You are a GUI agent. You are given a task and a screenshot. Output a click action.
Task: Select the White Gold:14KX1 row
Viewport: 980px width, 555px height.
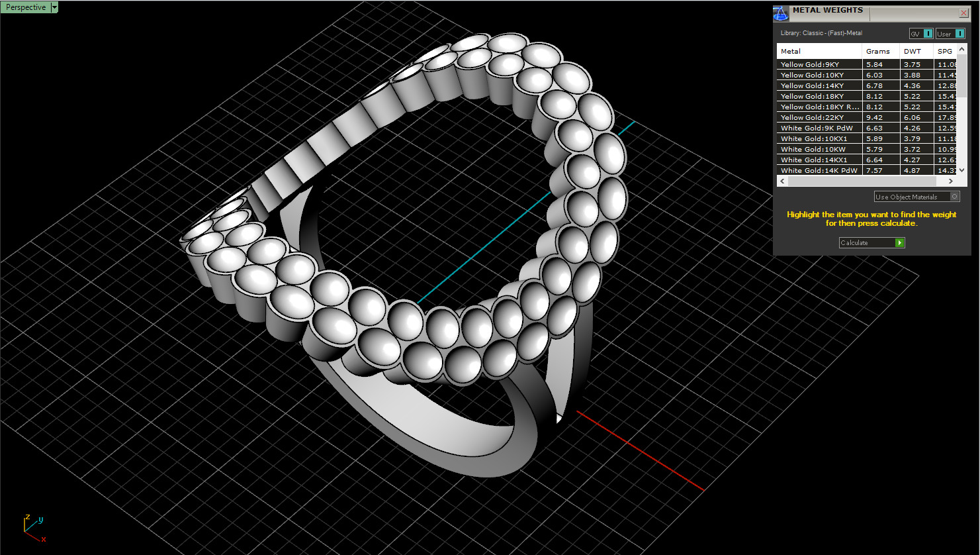867,160
